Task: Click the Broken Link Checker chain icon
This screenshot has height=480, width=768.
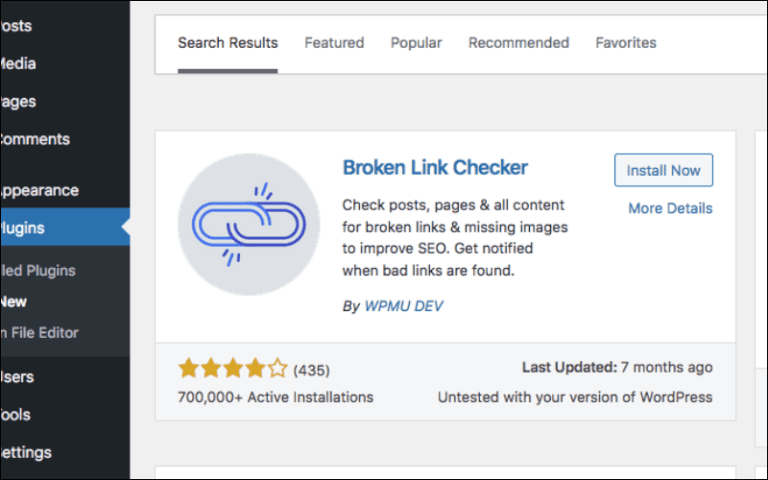Action: tap(249, 225)
